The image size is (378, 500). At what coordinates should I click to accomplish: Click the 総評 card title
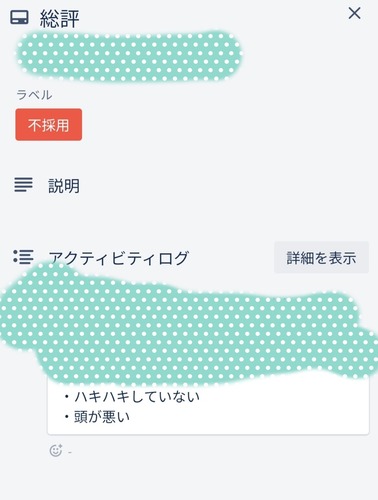click(x=60, y=18)
